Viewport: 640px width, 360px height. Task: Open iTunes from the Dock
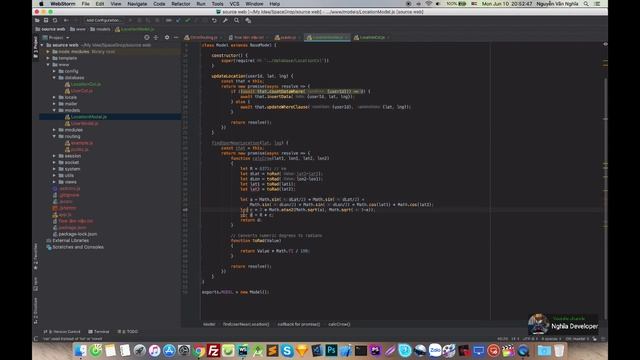(x=154, y=351)
